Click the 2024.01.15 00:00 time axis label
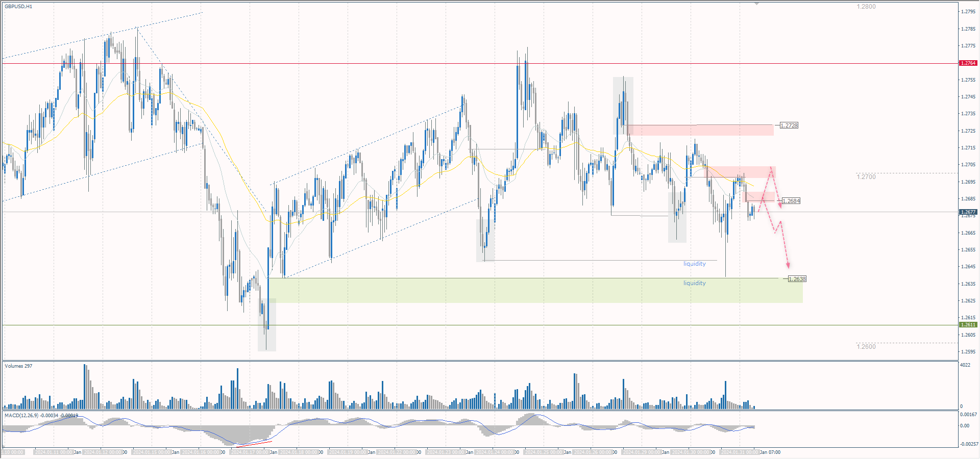 pyautogui.click(x=152, y=452)
